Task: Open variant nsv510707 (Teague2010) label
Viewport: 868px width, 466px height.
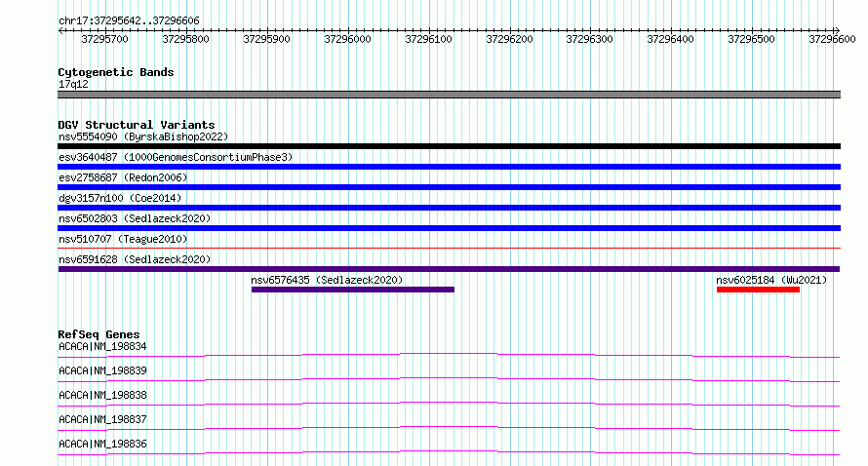Action: click(x=123, y=239)
